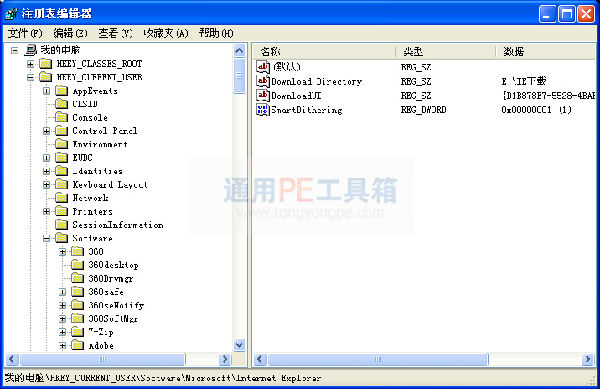The image size is (600, 389).
Task: Expand the 7-Zip key
Action: coord(62,332)
